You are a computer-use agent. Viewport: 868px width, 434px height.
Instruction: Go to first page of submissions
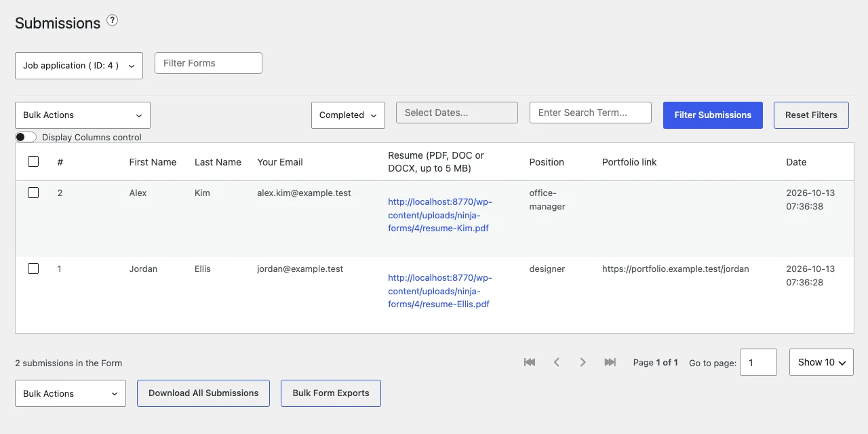point(530,362)
